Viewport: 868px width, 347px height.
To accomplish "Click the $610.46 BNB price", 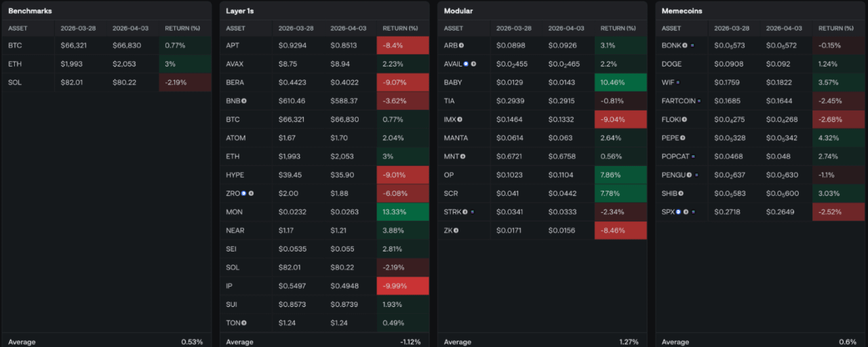I will tap(292, 101).
